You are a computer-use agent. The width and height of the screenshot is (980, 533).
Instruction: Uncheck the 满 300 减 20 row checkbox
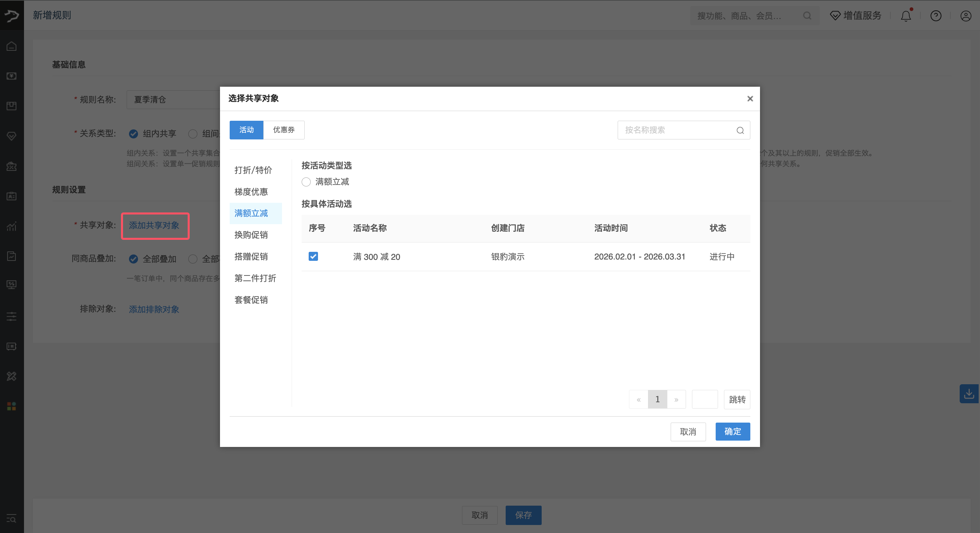coord(313,256)
